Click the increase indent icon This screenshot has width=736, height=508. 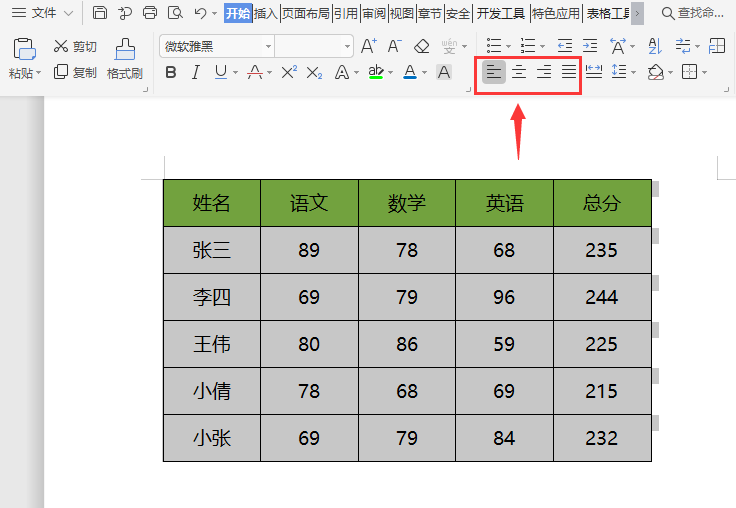[590, 46]
